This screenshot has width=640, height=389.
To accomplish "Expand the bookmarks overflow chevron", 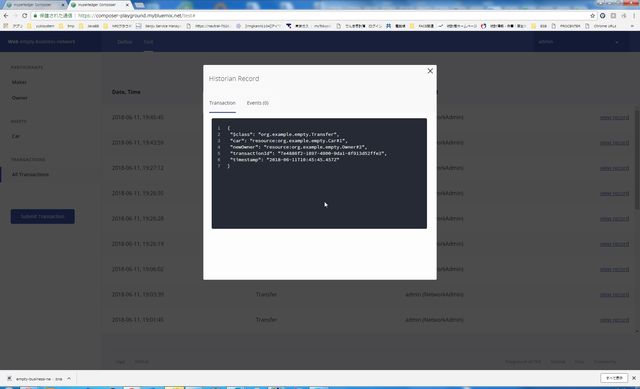I will point(633,26).
